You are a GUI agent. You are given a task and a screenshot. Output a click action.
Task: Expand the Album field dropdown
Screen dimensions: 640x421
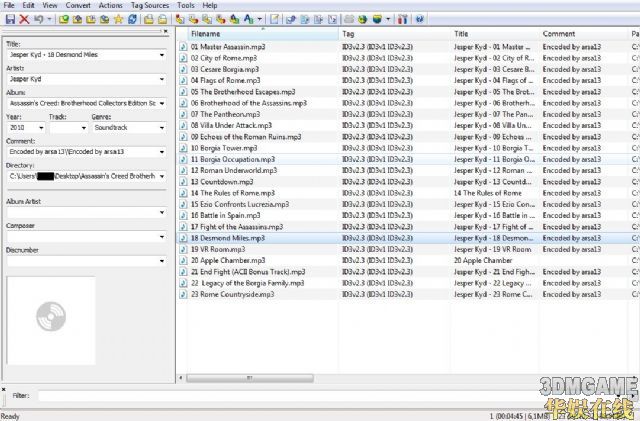pos(162,103)
